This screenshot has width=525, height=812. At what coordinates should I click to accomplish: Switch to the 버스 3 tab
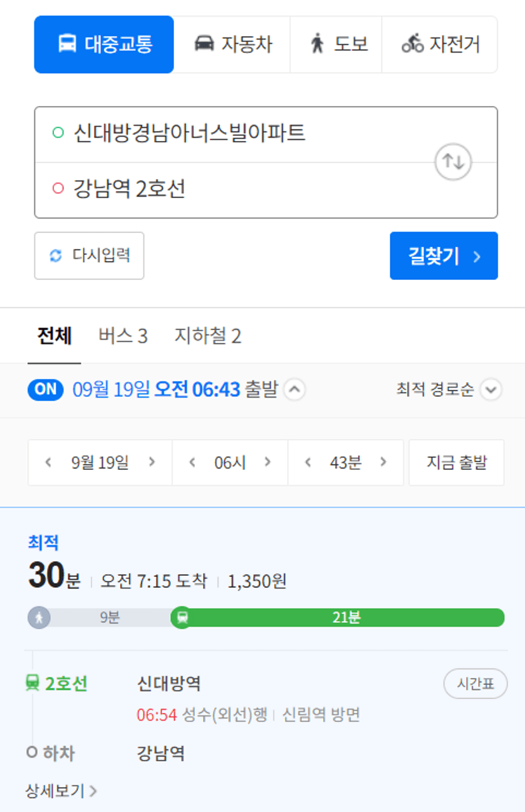(123, 336)
